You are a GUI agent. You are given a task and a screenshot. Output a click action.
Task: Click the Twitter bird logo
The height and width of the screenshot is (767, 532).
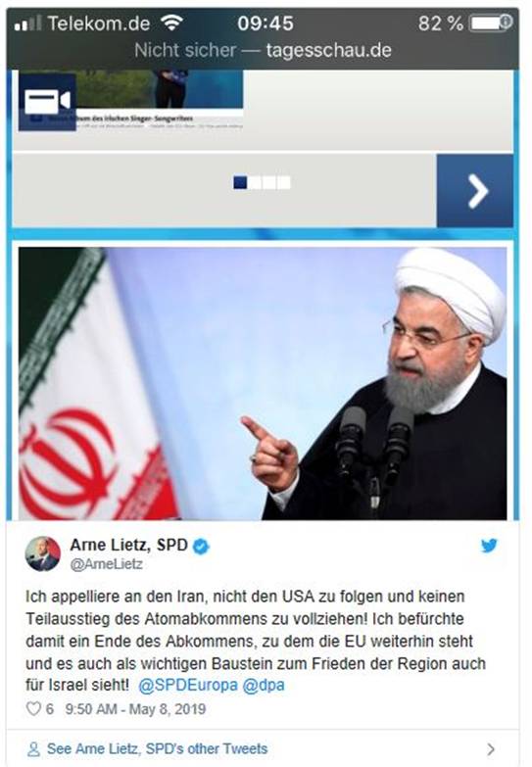click(489, 546)
